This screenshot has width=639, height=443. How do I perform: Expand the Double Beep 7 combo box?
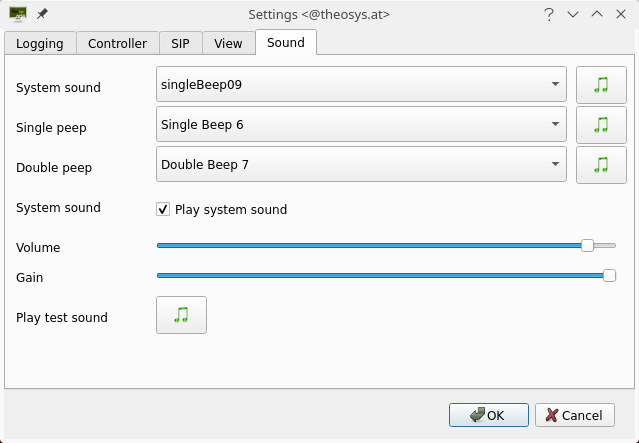(361, 164)
